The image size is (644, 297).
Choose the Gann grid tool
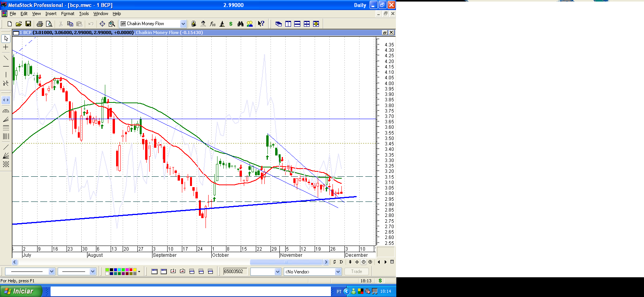(6, 164)
